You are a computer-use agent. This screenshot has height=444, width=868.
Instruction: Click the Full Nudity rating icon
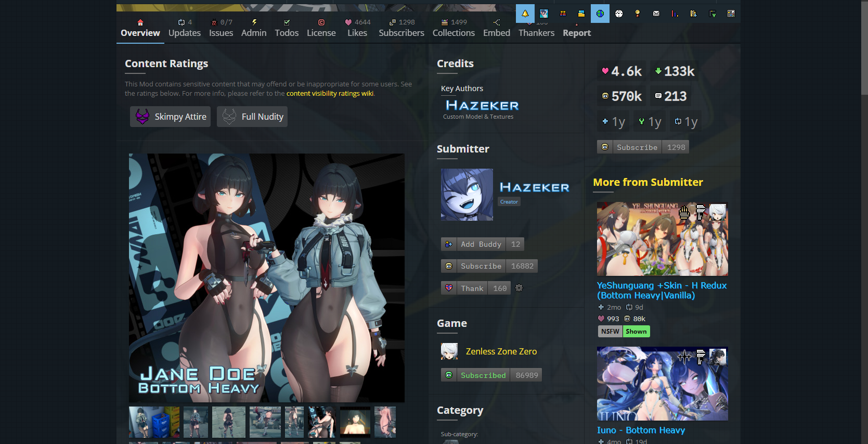229,117
